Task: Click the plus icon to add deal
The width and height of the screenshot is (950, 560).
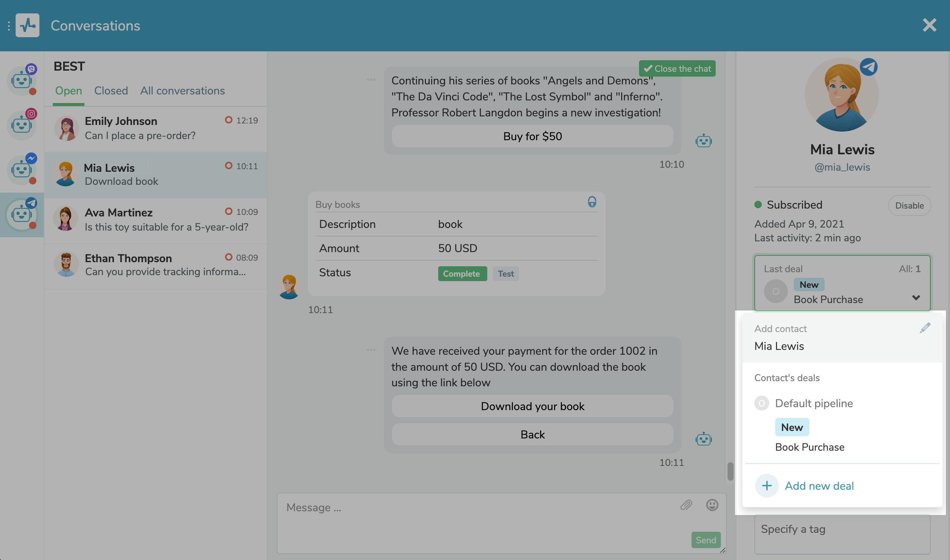Action: 767,486
